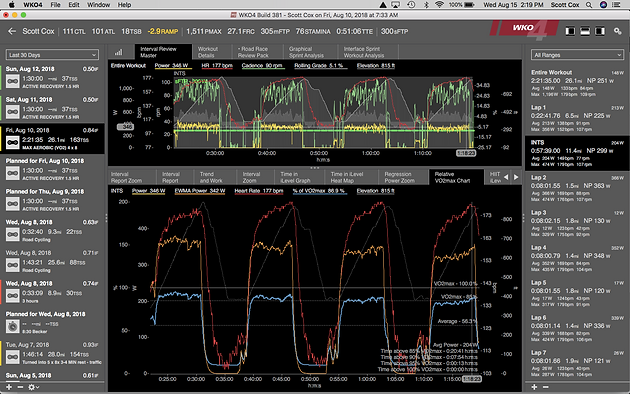Click the bar chart icon tab
This screenshot has width=630, height=394.
(x=119, y=52)
